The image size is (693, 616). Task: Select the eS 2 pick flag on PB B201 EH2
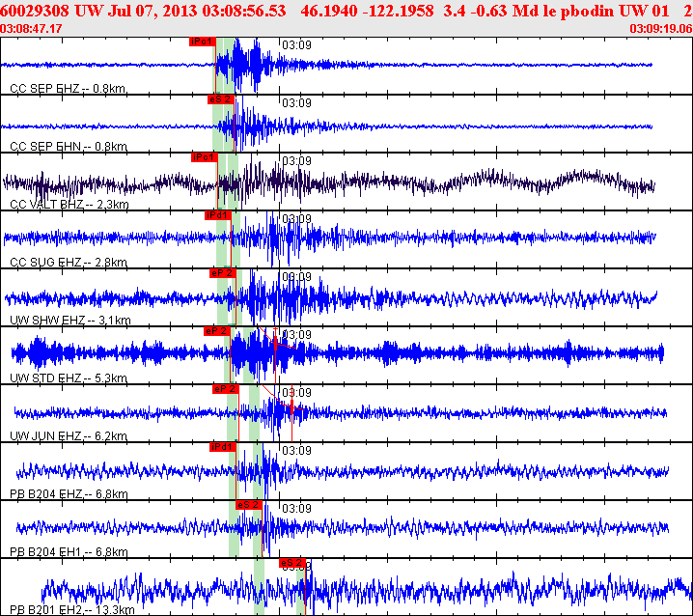(x=292, y=563)
